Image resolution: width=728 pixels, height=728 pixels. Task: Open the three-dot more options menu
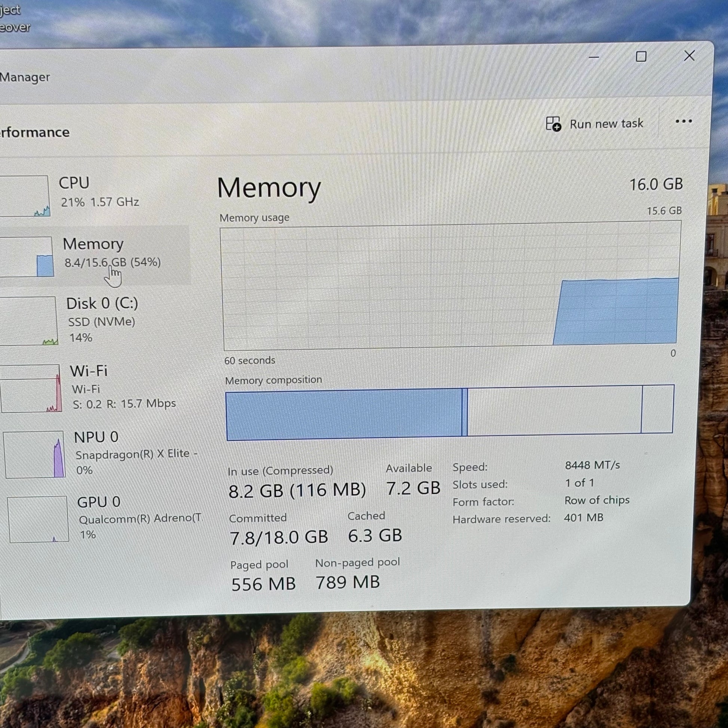coord(683,121)
